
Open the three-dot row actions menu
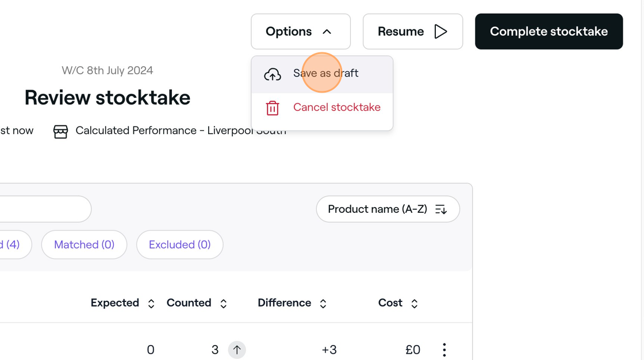pos(444,350)
